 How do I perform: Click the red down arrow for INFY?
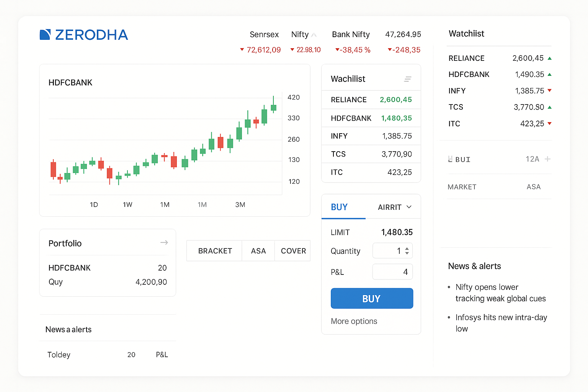[550, 91]
